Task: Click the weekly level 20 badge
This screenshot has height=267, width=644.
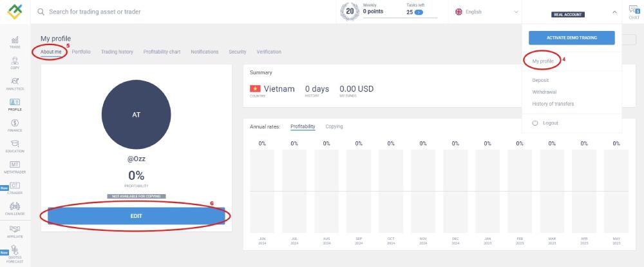Action: click(350, 12)
